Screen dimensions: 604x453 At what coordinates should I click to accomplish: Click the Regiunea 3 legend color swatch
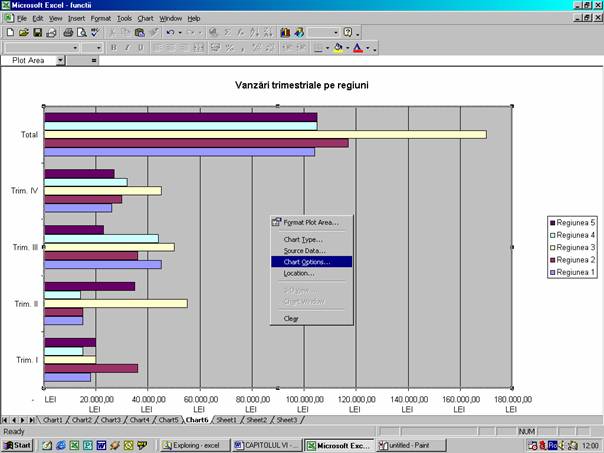(551, 246)
